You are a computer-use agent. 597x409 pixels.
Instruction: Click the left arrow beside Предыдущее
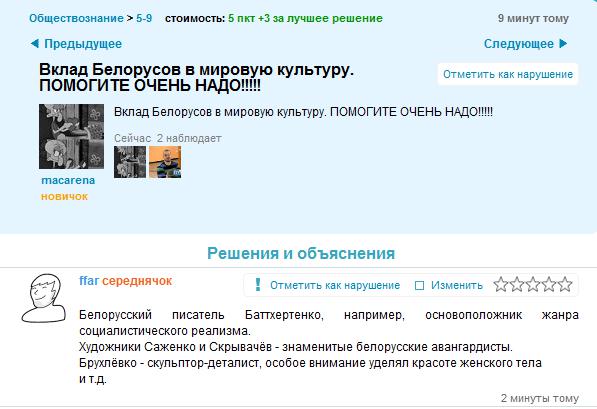coord(35,44)
